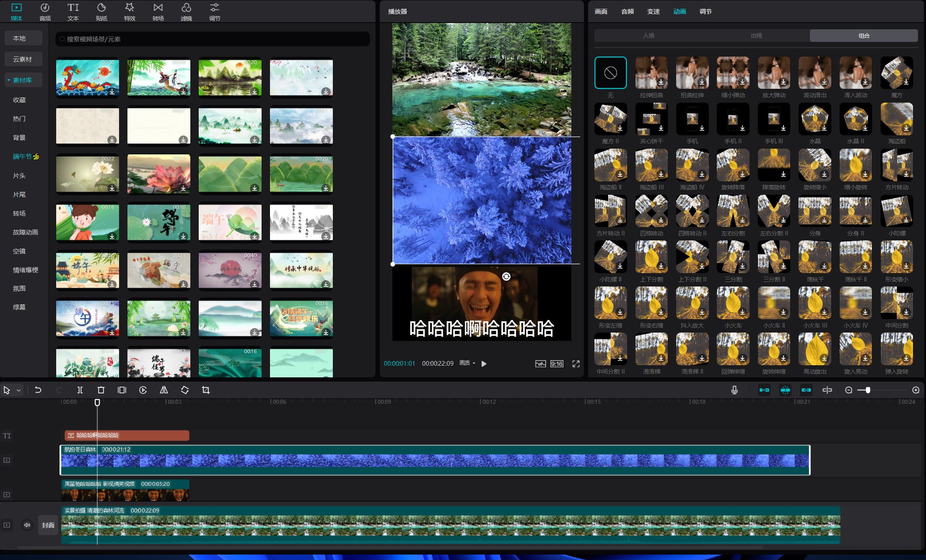This screenshot has height=560, width=926.
Task: Mute the main track audio
Action: [x=27, y=525]
